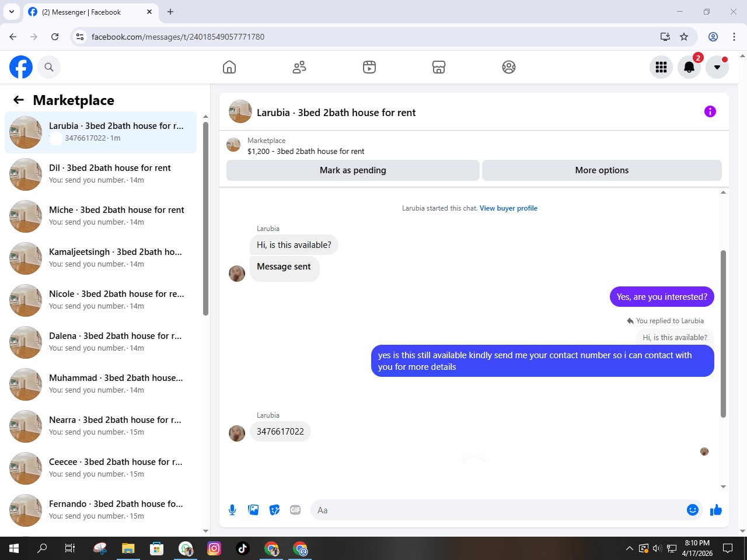747x560 pixels.
Task: Click 'Yes, are you interested?' message
Action: tap(662, 297)
